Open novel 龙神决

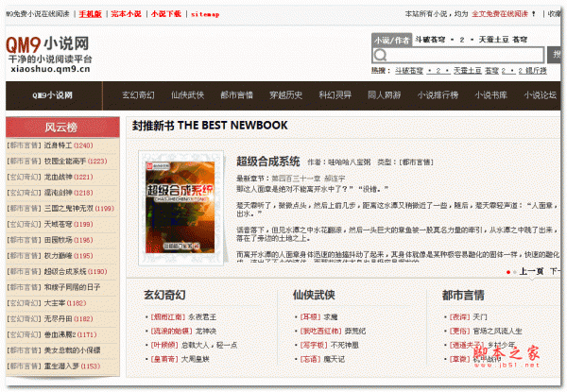(x=206, y=332)
